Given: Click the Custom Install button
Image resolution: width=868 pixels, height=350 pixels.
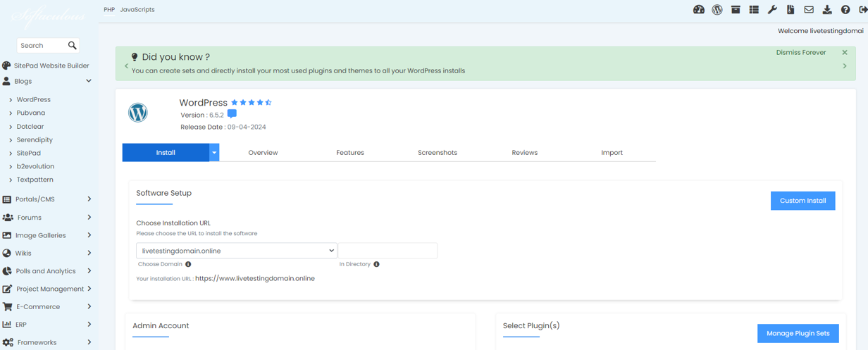Looking at the screenshot, I should coord(803,201).
